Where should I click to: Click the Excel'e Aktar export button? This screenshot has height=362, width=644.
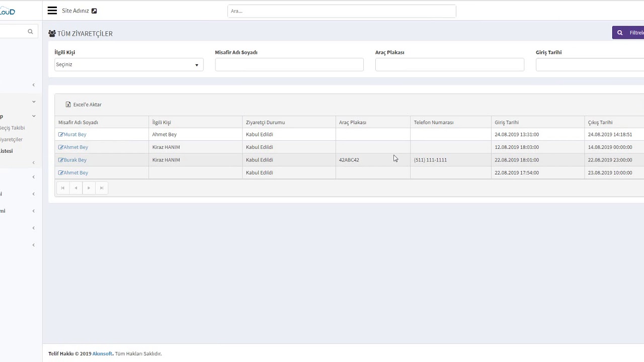click(x=84, y=105)
